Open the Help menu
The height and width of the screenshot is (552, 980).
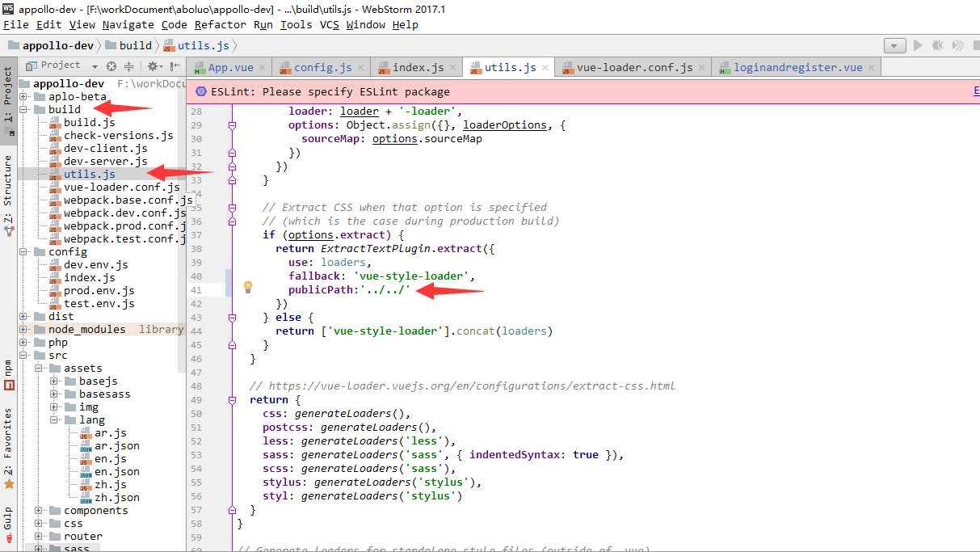click(405, 25)
